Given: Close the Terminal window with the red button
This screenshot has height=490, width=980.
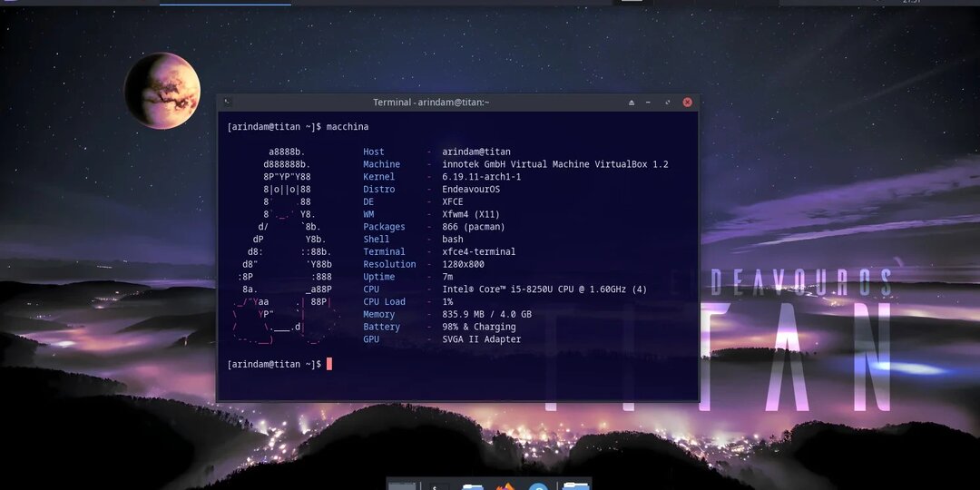Looking at the screenshot, I should click(688, 102).
